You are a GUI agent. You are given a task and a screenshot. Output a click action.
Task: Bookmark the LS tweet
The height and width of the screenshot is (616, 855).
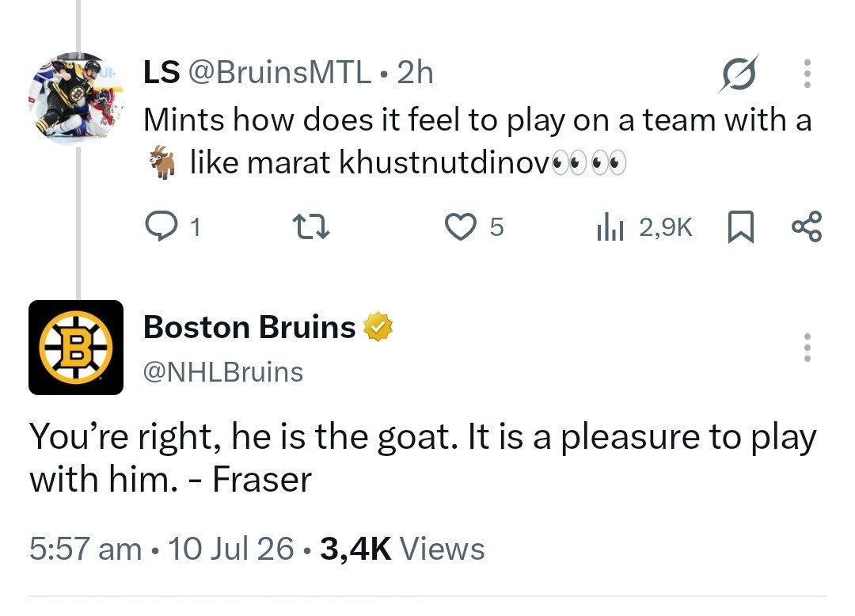pyautogui.click(x=741, y=226)
